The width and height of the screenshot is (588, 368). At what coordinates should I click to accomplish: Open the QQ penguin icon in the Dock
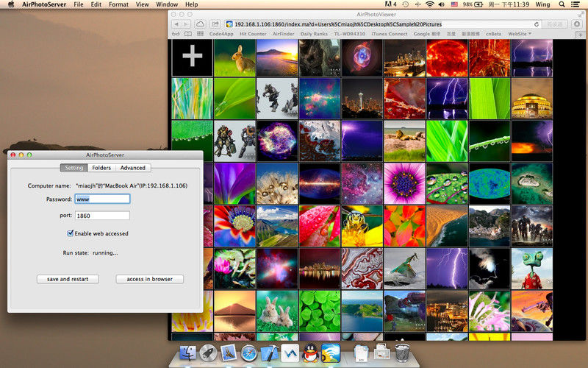point(310,353)
